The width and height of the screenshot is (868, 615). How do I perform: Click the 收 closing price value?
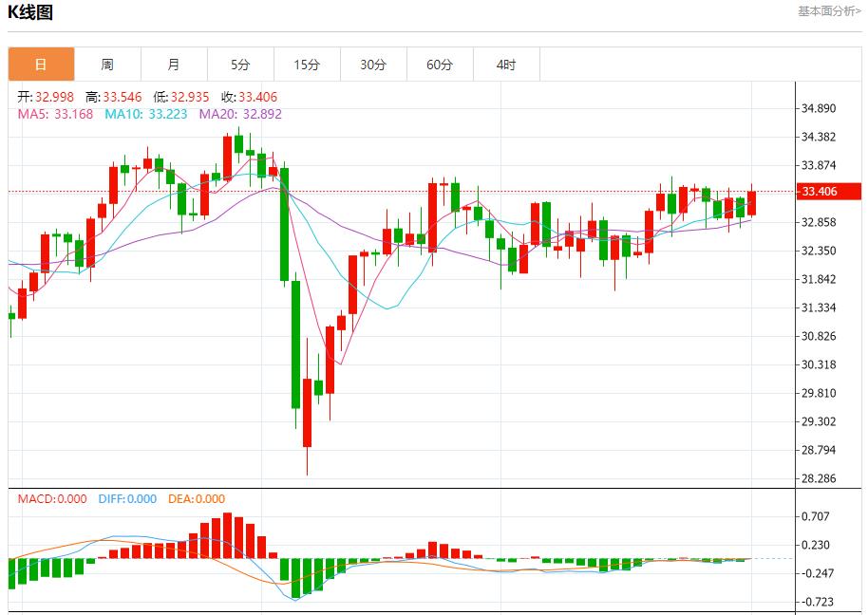[249, 97]
